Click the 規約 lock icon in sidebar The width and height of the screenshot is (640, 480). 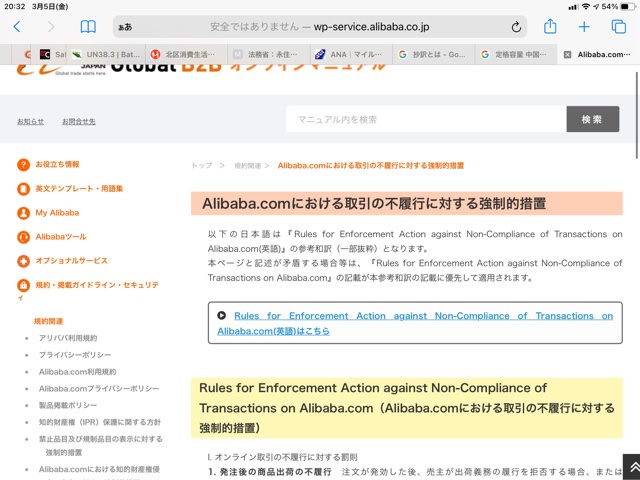[23, 285]
